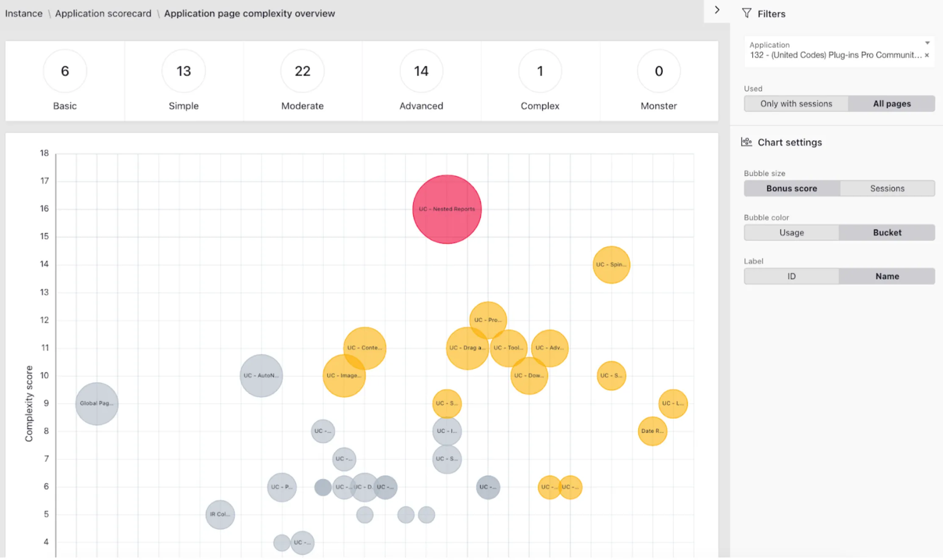The image size is (943, 560).
Task: Click the Chart settings bubble icon
Action: tap(747, 142)
